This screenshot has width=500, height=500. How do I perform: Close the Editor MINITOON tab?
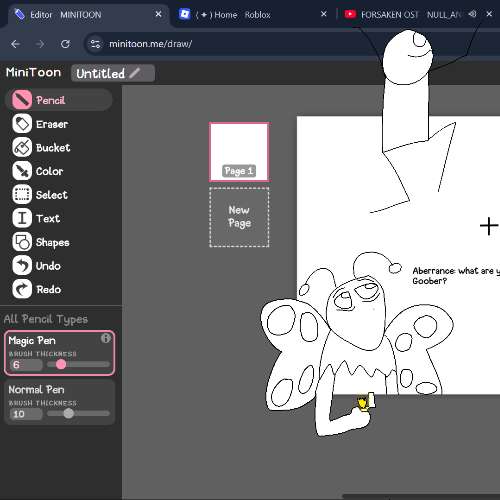(158, 14)
